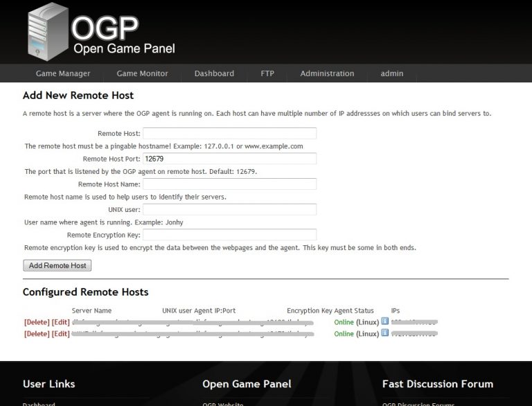The height and width of the screenshot is (406, 532).
Task: Edit the second configured remote host
Action: pos(61,334)
